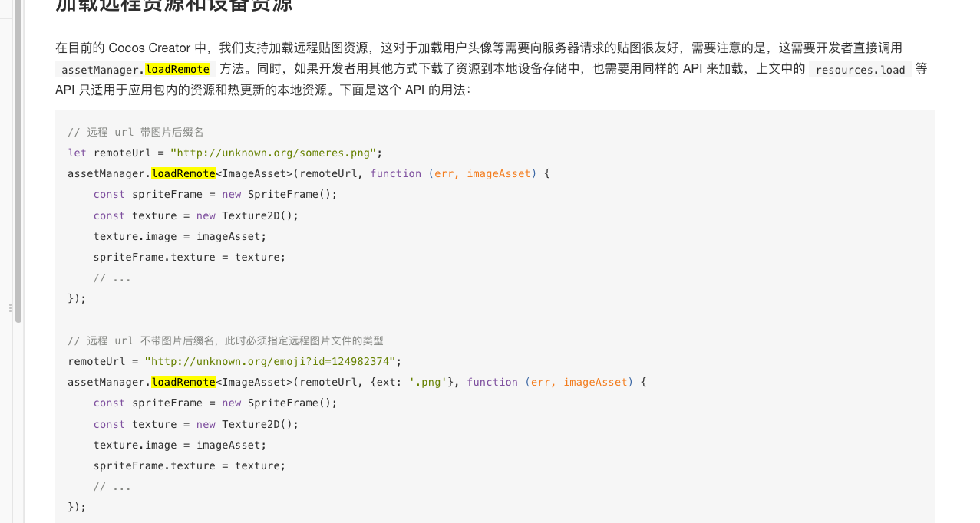Image resolution: width=980 pixels, height=523 pixels.
Task: Click the someres.png URL string
Action: coord(273,153)
